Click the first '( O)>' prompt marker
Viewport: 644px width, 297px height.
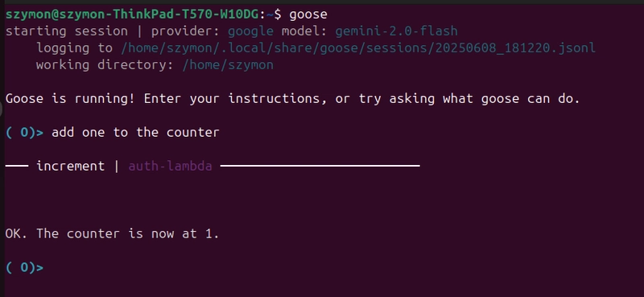25,133
